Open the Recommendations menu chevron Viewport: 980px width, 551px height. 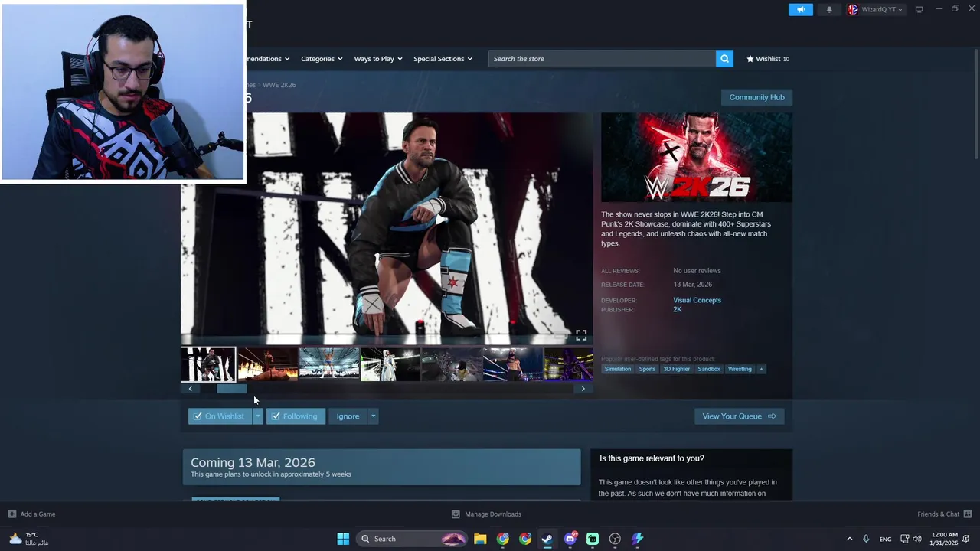[287, 59]
